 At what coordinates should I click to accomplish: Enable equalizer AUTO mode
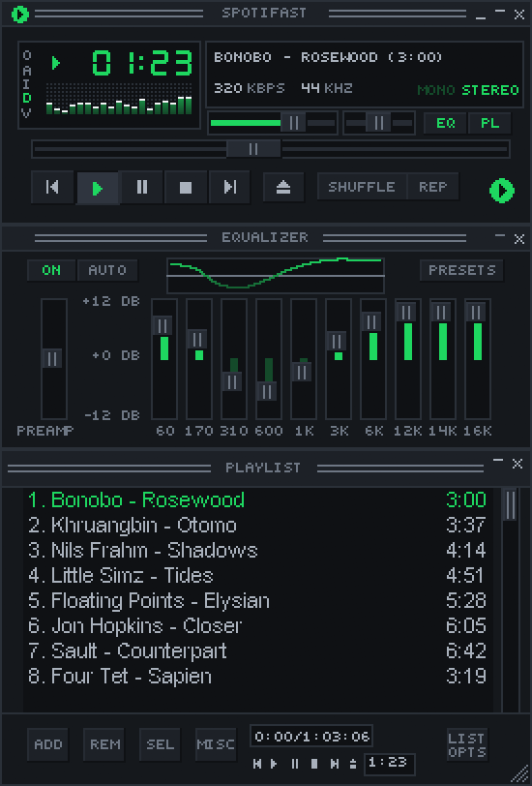pos(107,270)
